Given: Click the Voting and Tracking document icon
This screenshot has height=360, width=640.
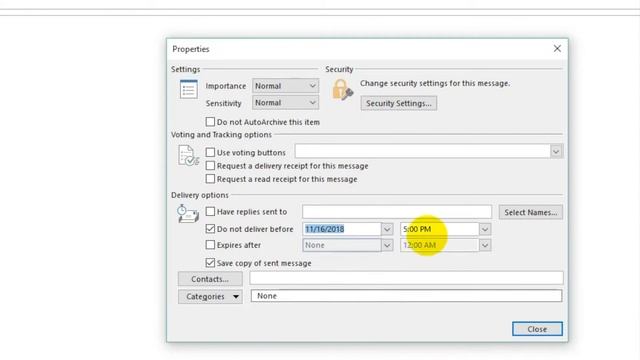Looking at the screenshot, I should (188, 156).
